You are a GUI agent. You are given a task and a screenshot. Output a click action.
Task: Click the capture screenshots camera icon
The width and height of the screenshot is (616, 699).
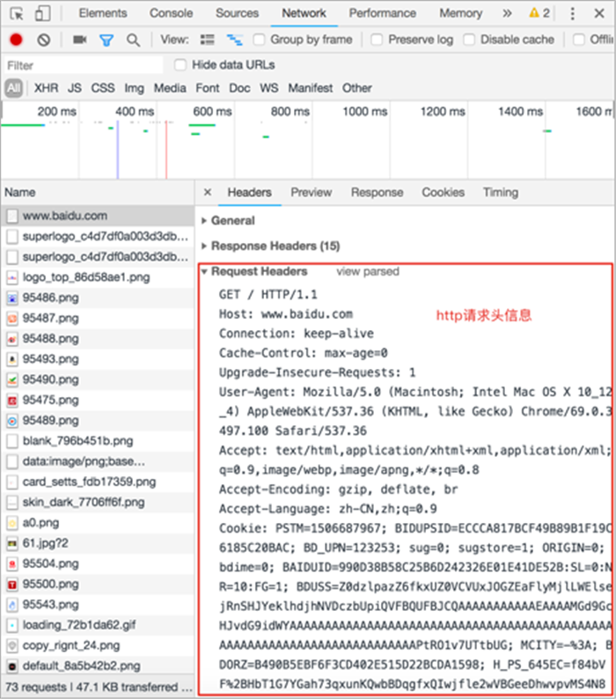point(80,40)
